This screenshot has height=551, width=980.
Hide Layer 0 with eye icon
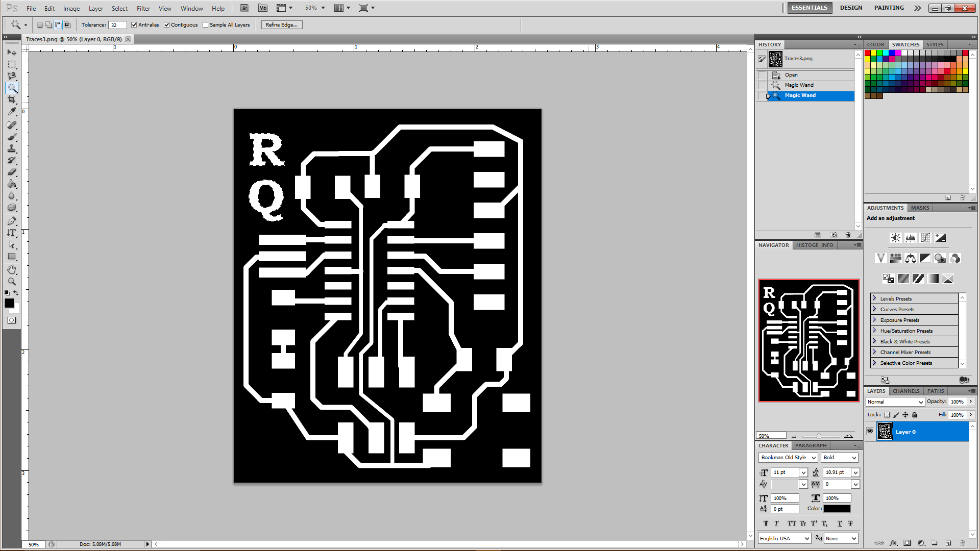[870, 431]
